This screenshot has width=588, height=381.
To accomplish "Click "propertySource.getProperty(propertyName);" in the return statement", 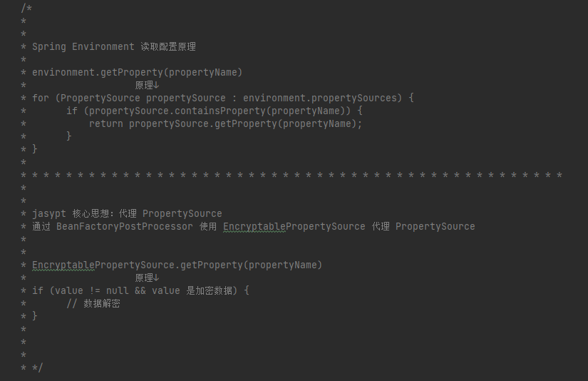I will [245, 123].
